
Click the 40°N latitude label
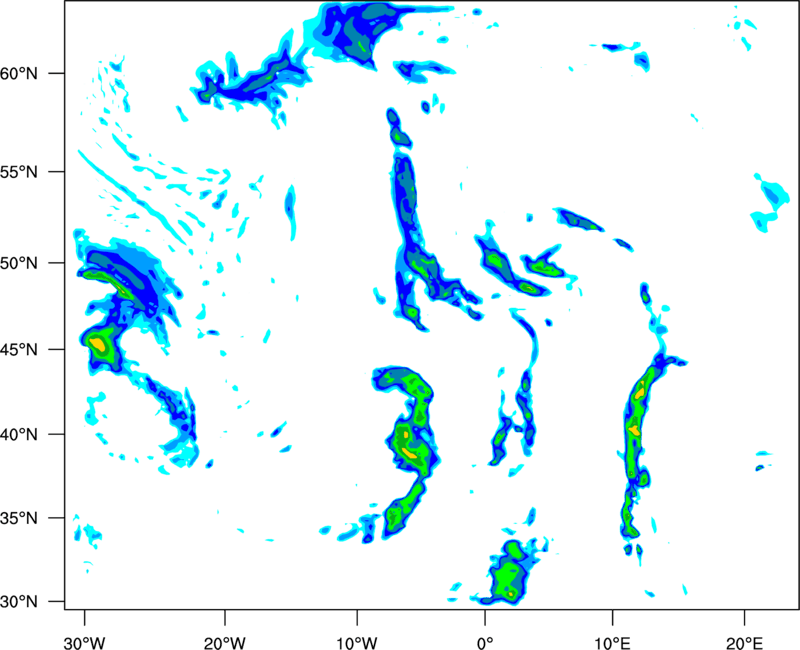(x=19, y=434)
